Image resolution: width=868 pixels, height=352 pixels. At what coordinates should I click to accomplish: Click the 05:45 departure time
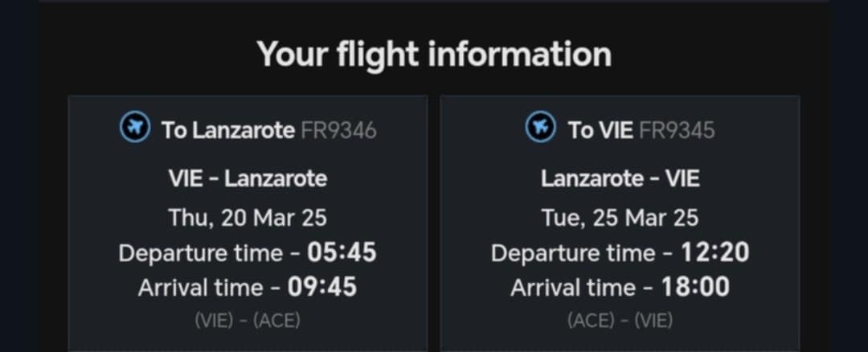point(342,253)
